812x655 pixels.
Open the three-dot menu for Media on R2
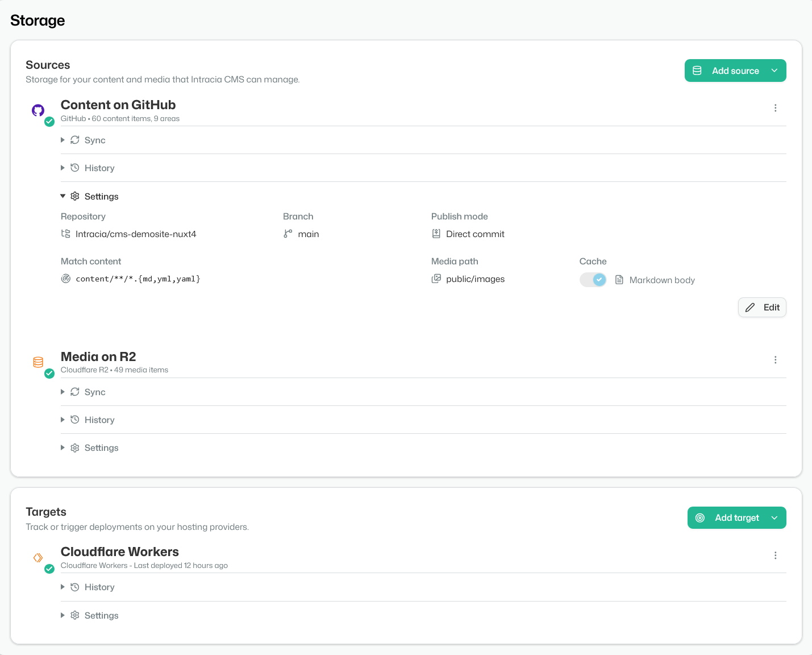775,360
